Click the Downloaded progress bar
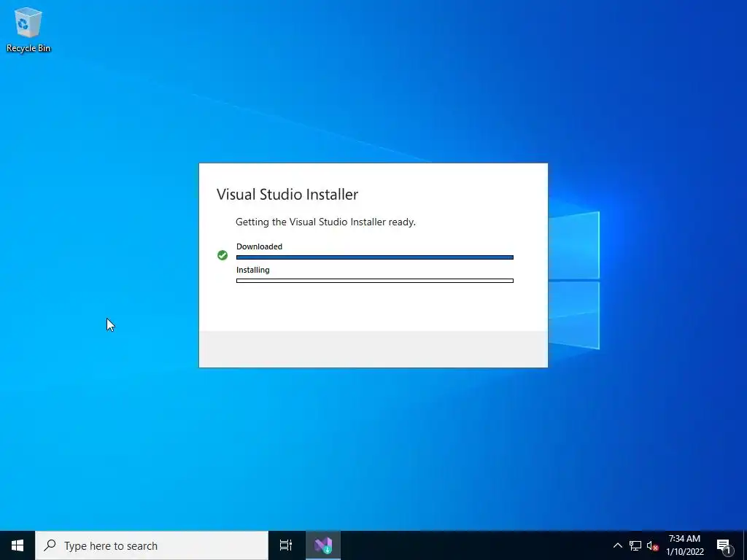 375,257
